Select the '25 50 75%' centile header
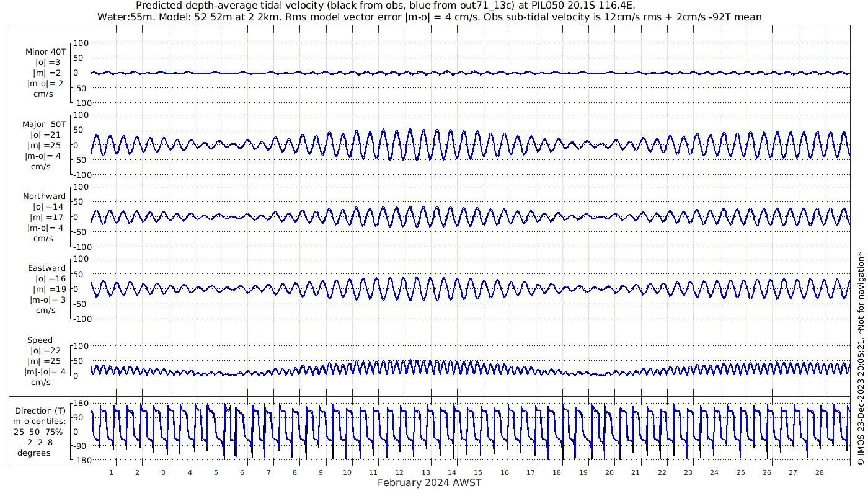This screenshot has height=496, width=868. tap(38, 431)
